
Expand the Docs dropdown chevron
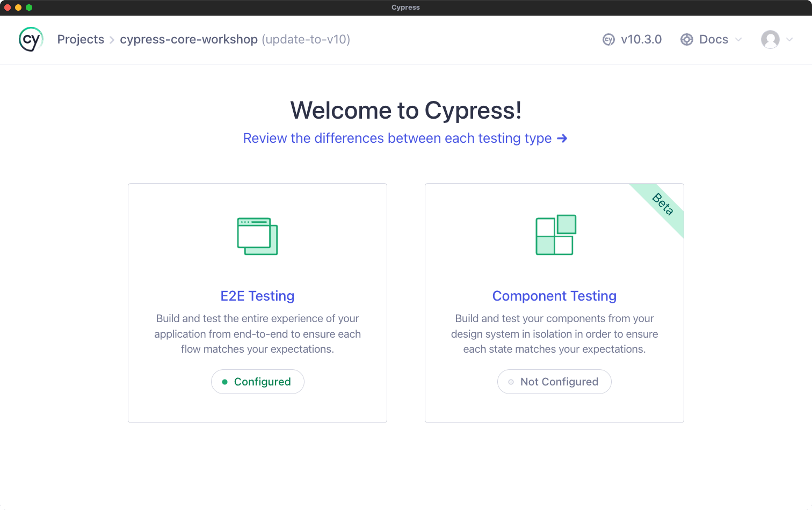click(738, 40)
